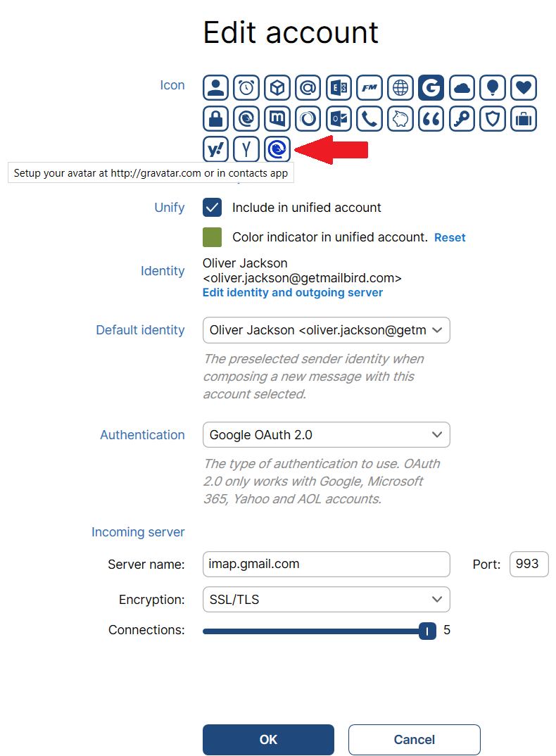
Task: Click Edit identity and outgoing server
Action: [293, 292]
